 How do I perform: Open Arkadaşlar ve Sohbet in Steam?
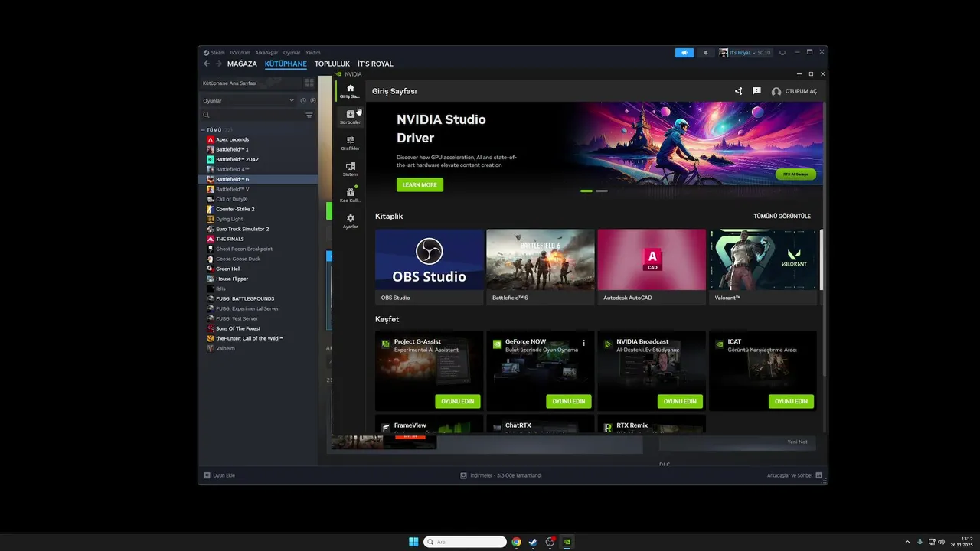[795, 475]
